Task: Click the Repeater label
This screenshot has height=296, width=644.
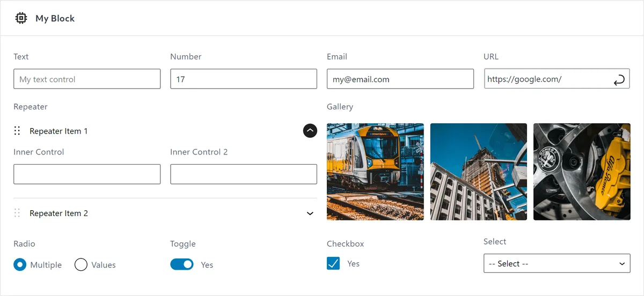Action: pos(31,107)
